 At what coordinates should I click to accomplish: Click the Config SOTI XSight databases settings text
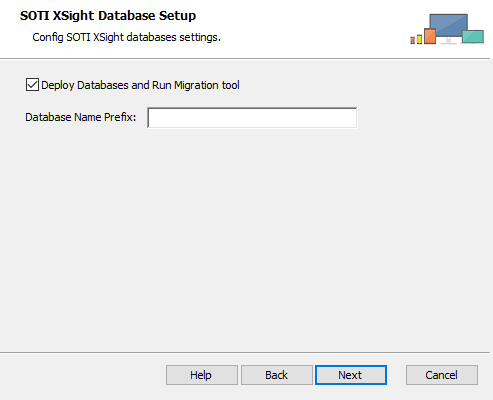pyautogui.click(x=126, y=37)
